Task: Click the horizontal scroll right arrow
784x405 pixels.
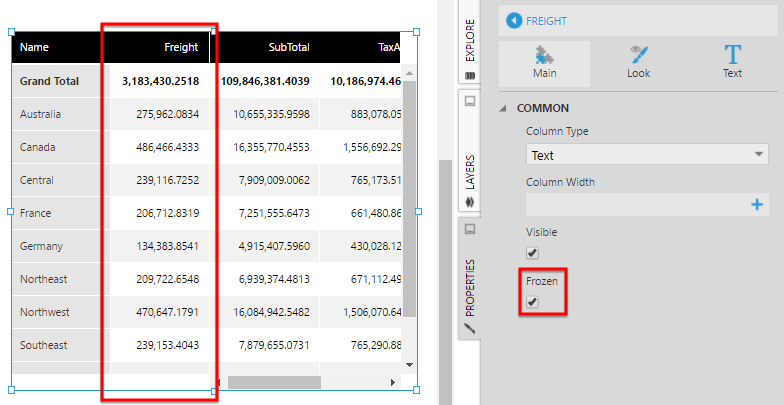Action: (x=392, y=382)
